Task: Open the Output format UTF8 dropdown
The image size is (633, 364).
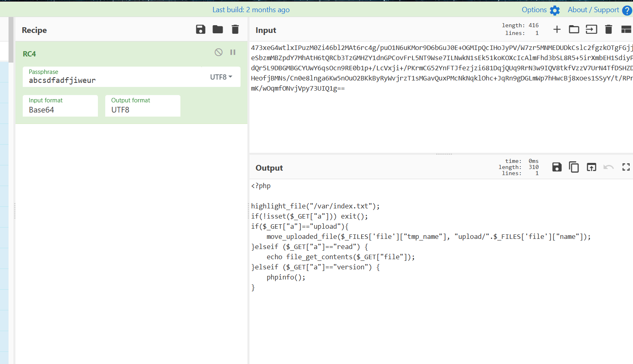Action: [143, 106]
